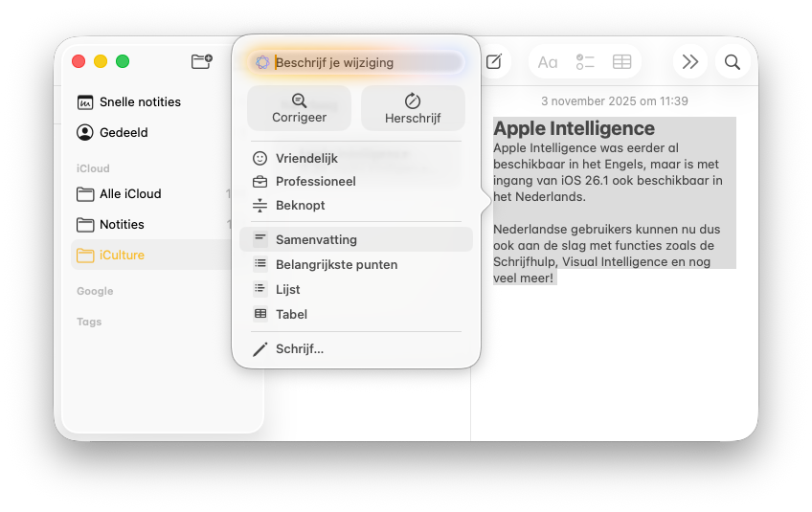The image size is (812, 512).
Task: Click the Corrigeer button
Action: click(299, 107)
